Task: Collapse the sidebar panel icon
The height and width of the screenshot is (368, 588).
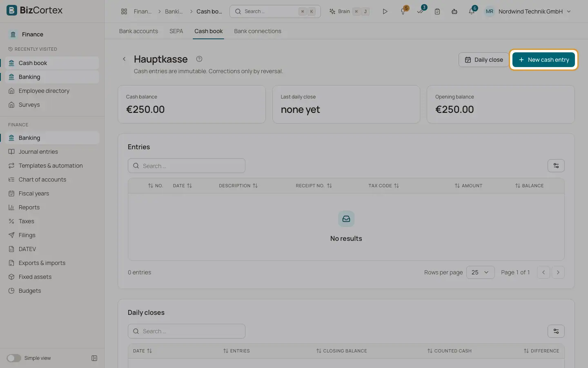Action: pos(94,358)
